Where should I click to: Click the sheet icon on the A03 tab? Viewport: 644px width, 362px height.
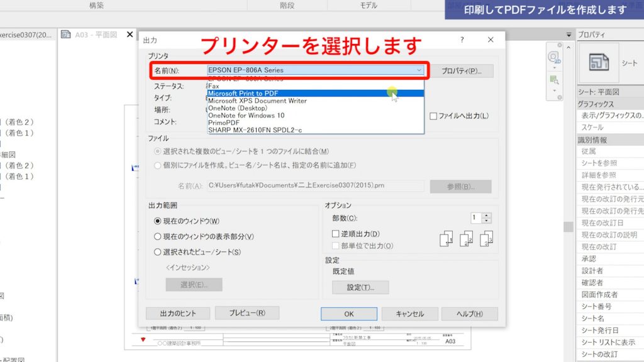point(67,35)
